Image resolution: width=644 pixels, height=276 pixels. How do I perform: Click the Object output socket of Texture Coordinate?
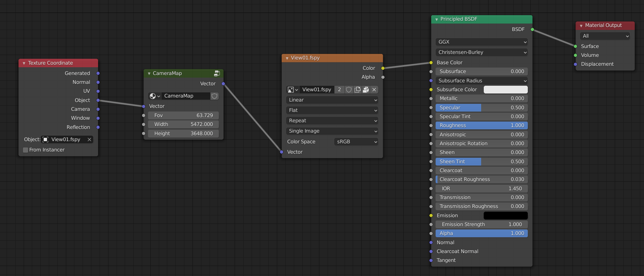click(98, 100)
